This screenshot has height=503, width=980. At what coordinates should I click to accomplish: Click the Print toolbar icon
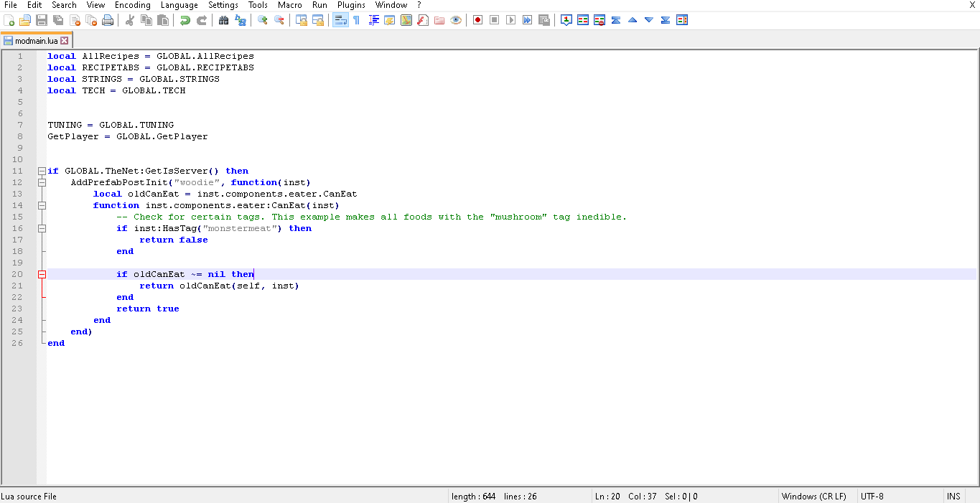coord(108,20)
